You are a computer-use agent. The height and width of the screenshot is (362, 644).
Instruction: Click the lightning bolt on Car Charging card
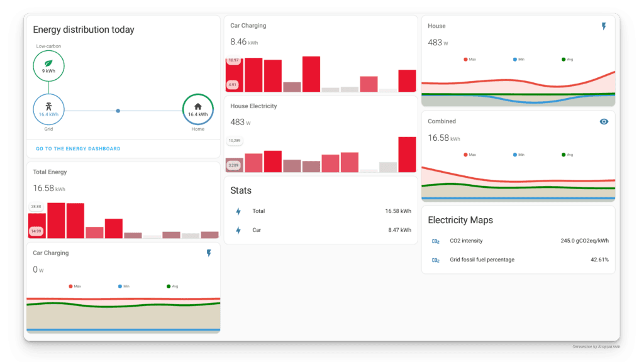210,253
